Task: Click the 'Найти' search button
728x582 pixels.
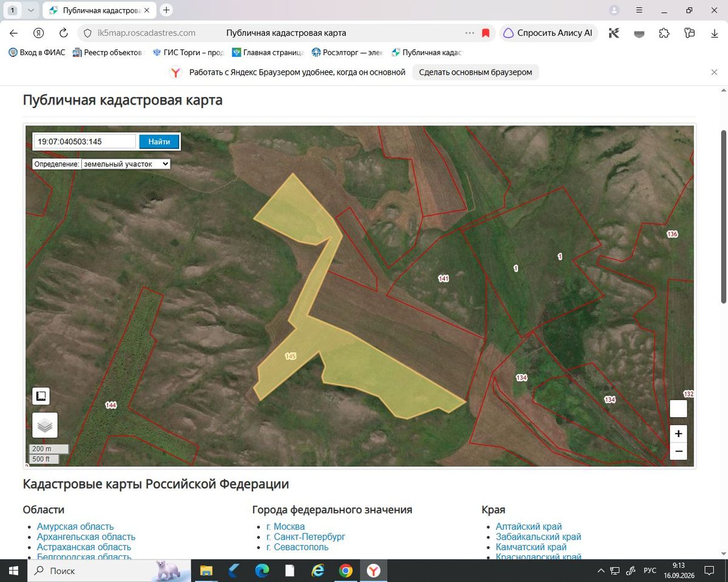Action: pos(159,141)
